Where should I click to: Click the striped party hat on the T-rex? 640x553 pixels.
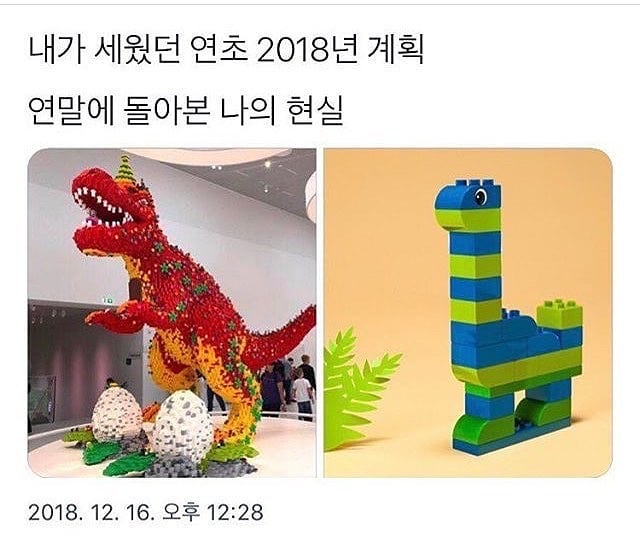tap(125, 170)
